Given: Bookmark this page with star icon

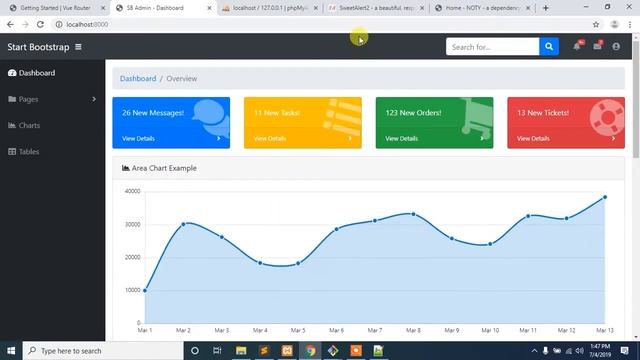Looking at the screenshot, I should [596, 24].
